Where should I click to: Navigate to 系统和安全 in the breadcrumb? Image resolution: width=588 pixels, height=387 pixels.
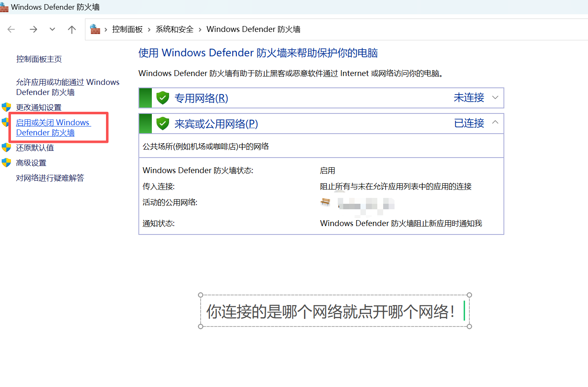click(174, 29)
